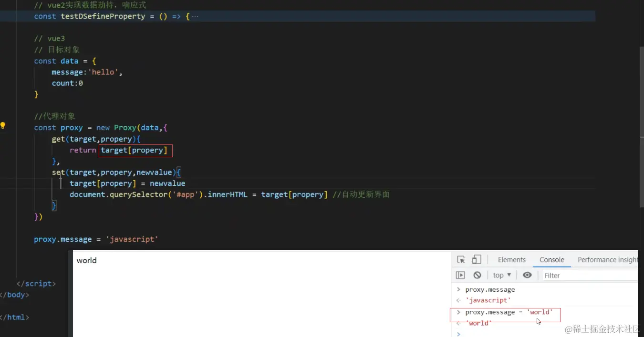Image resolution: width=644 pixels, height=337 pixels.
Task: Expand the folded testDSefineProperty function ellipsis
Action: point(195,16)
